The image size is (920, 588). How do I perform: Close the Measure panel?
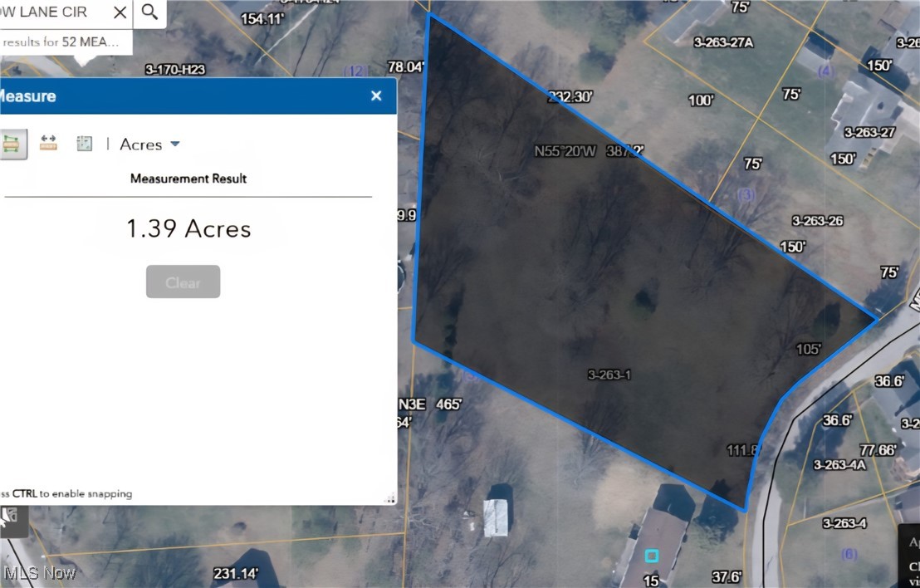[376, 96]
